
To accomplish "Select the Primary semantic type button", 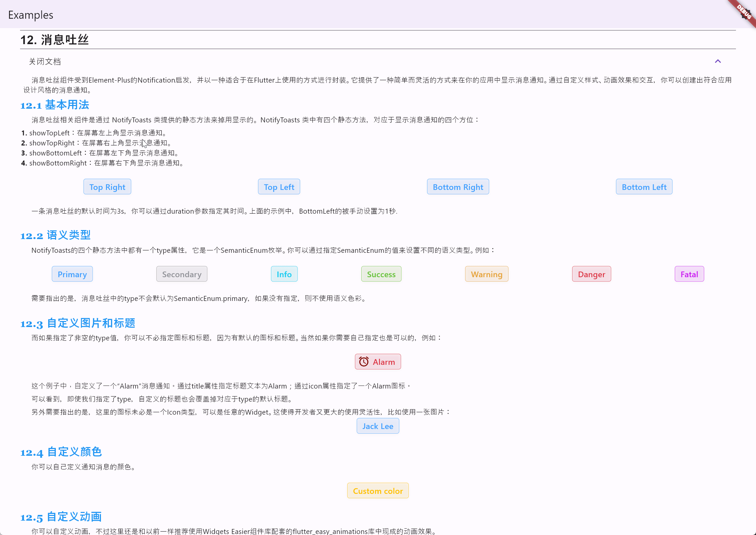I will (x=72, y=273).
